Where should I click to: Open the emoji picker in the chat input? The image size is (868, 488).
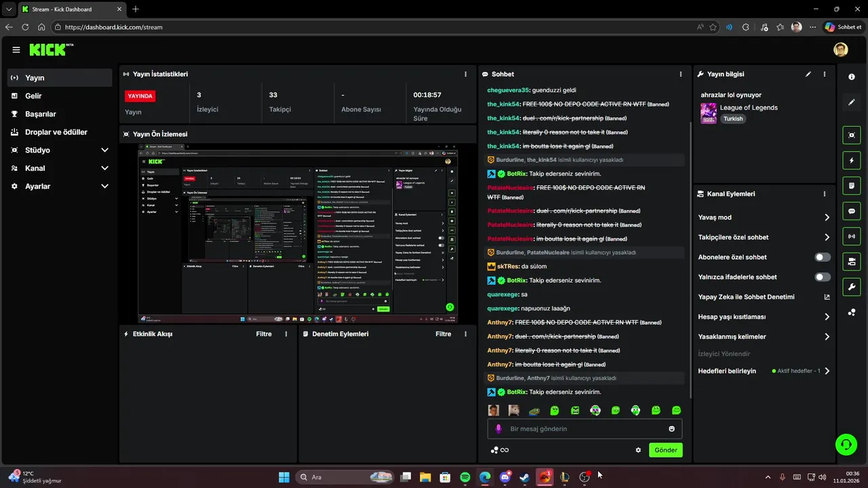(x=672, y=429)
